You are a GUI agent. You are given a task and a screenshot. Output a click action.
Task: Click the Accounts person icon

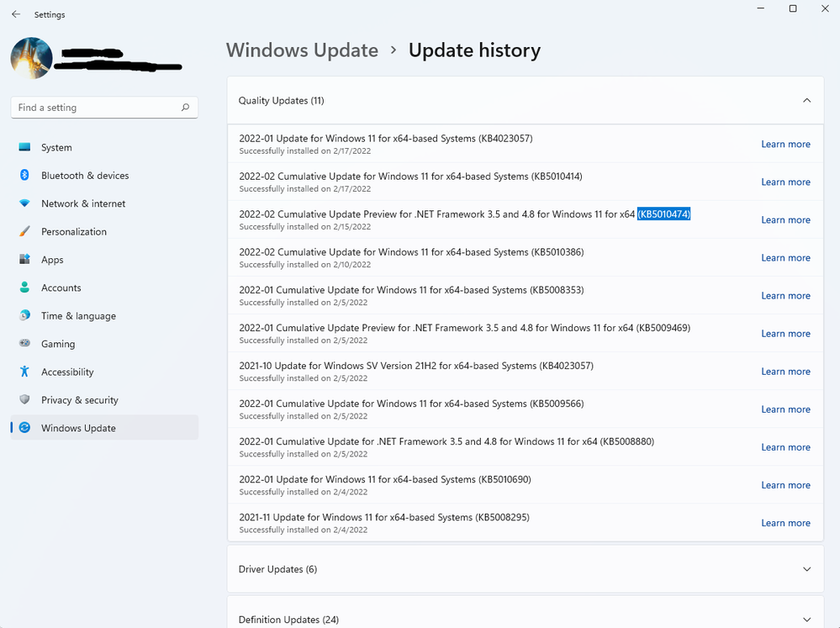point(24,288)
